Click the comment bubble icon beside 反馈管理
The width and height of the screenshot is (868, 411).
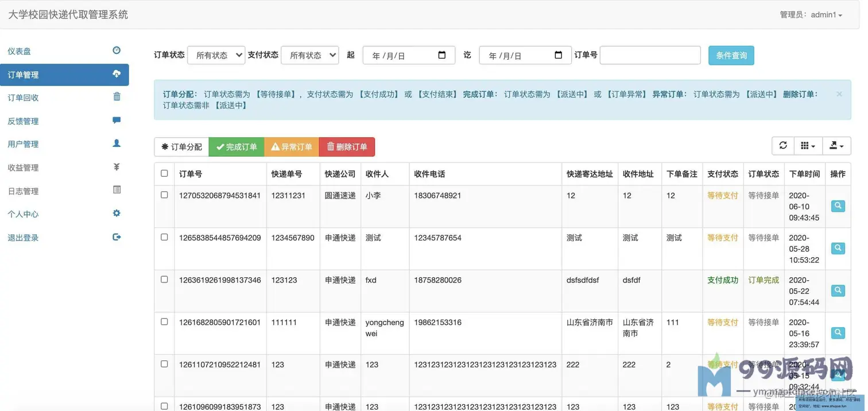pos(117,121)
